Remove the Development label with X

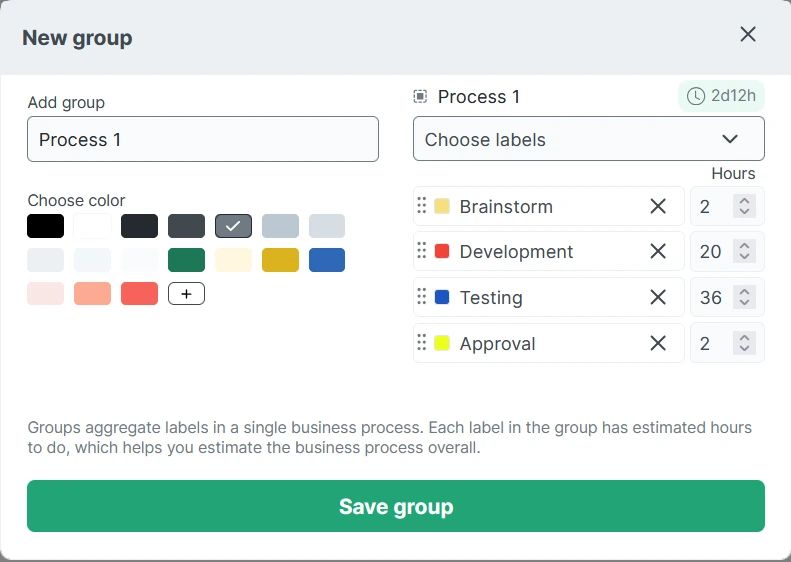658,252
